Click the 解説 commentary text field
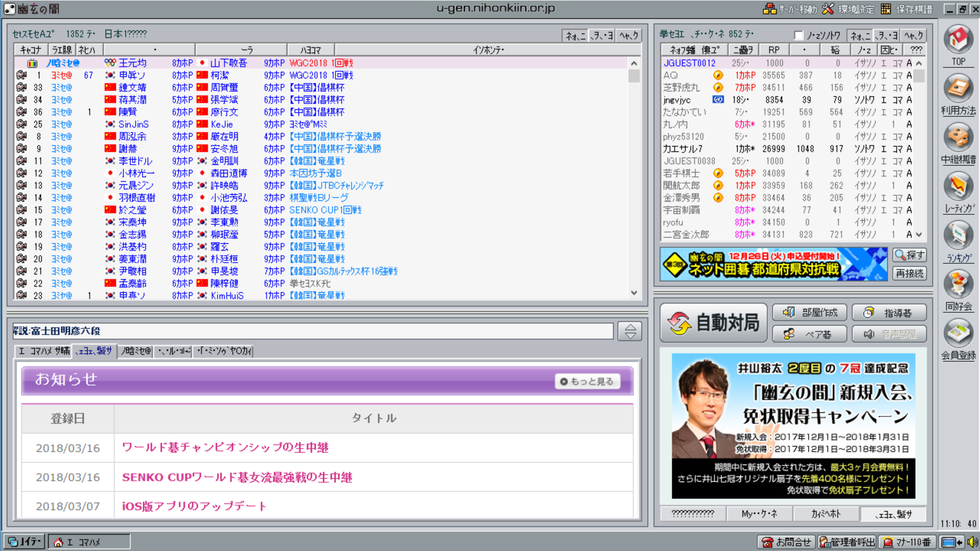This screenshot has height=551, width=980. [x=312, y=331]
